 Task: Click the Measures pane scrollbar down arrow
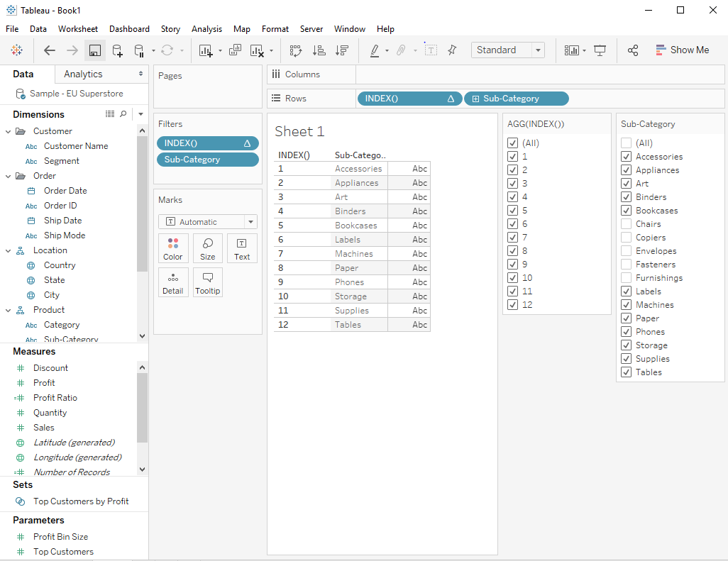click(x=142, y=469)
